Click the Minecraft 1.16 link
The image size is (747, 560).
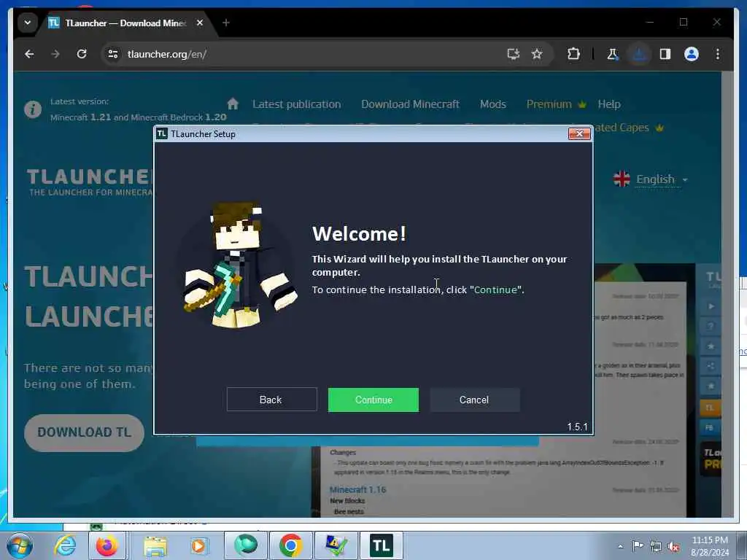[357, 489]
